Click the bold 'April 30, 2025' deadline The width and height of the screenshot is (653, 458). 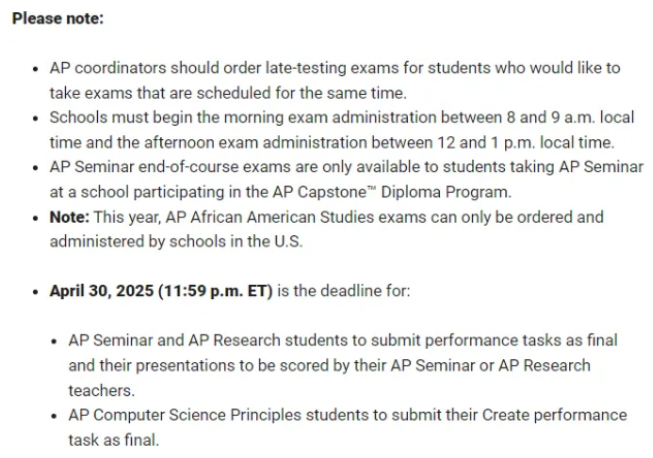click(x=102, y=291)
